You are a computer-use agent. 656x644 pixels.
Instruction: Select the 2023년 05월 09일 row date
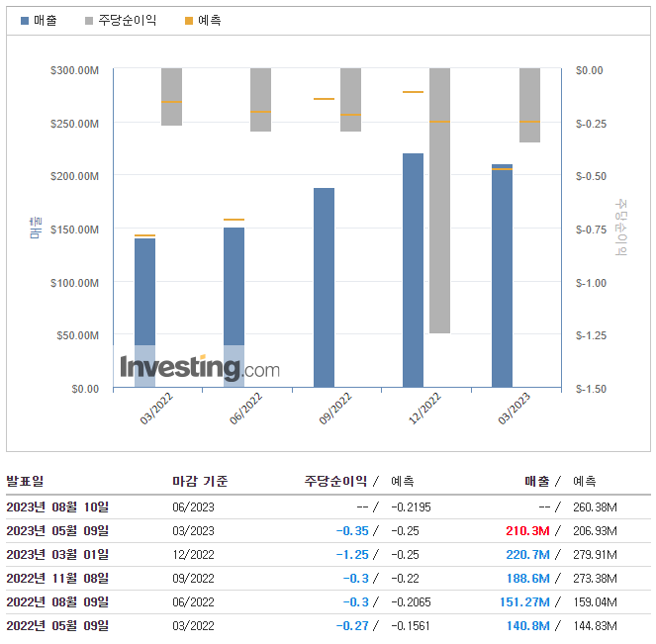[57, 530]
